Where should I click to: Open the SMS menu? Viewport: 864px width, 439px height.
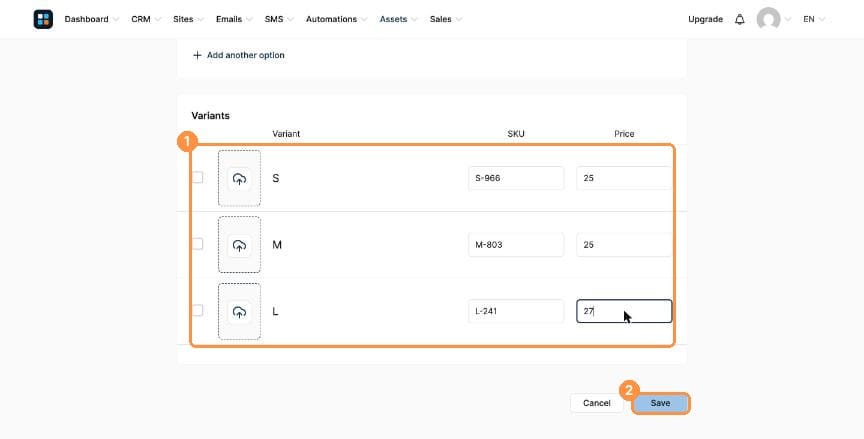(x=279, y=19)
